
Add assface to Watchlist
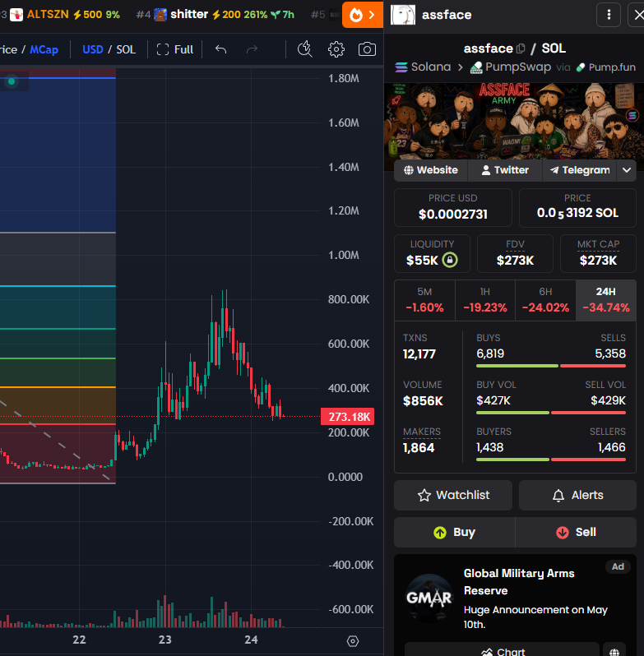coord(453,495)
